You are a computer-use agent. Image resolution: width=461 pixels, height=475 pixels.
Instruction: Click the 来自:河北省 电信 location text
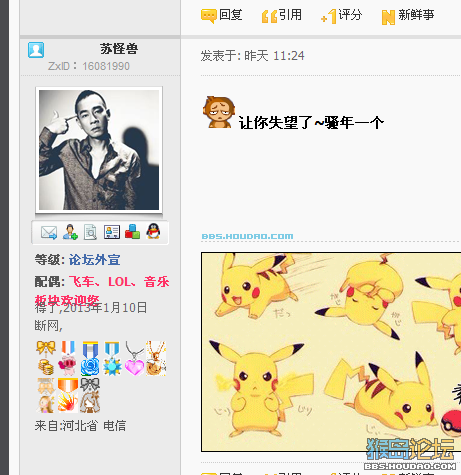tap(80, 426)
